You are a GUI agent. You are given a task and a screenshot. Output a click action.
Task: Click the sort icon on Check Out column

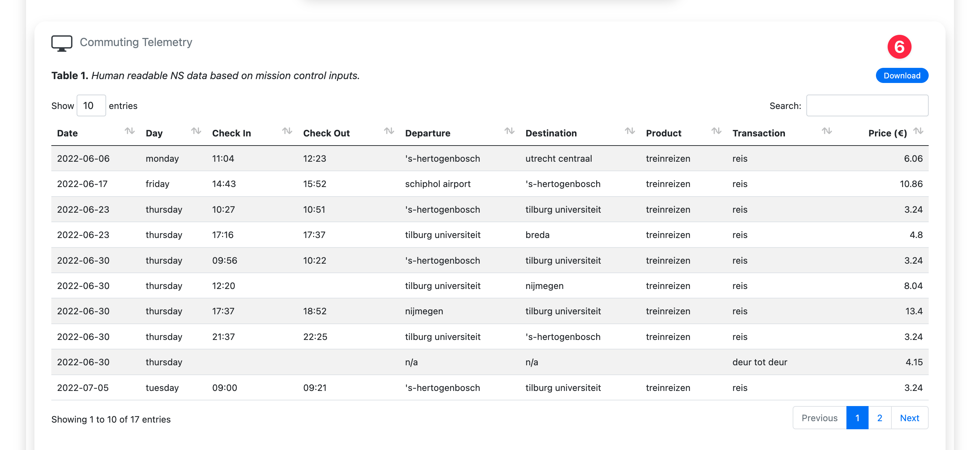389,131
